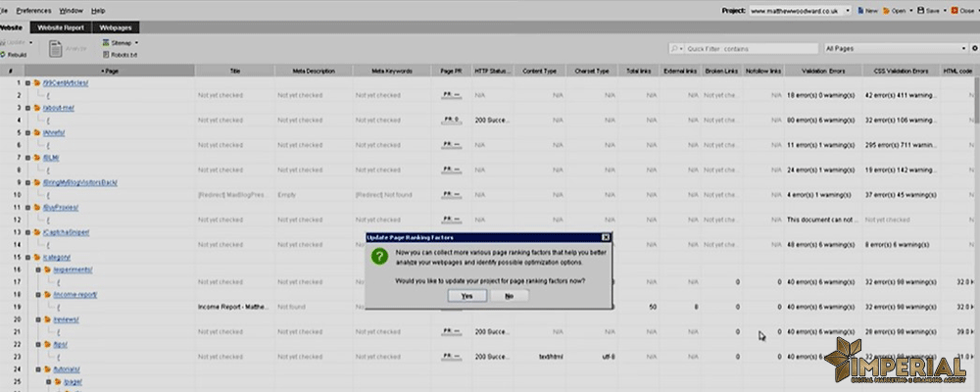Sort by the Total links column header
This screenshot has width=980, height=392.
pyautogui.click(x=638, y=71)
